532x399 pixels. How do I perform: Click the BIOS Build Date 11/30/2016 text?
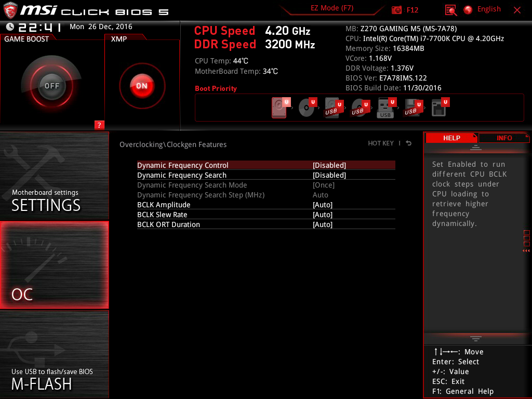pos(393,88)
